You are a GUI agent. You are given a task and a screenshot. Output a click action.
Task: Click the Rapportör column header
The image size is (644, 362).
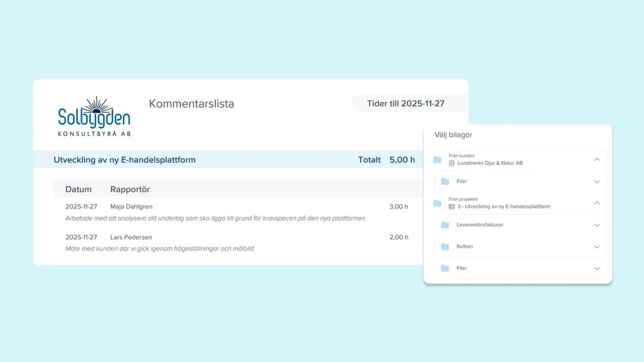click(x=130, y=189)
